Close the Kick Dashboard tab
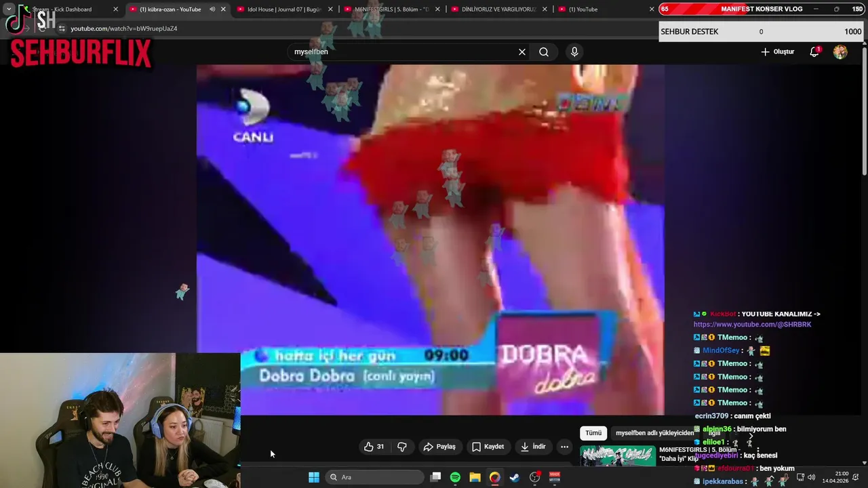 [x=115, y=9]
